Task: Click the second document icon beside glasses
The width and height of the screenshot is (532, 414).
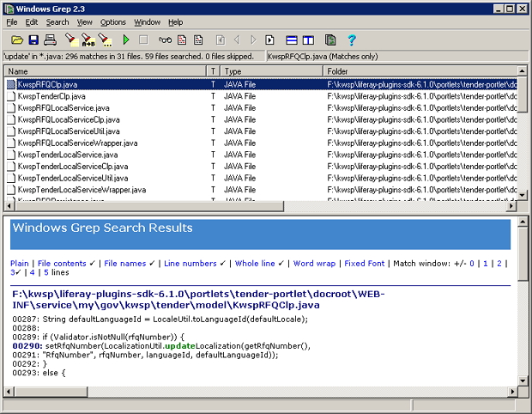Action: 198,40
